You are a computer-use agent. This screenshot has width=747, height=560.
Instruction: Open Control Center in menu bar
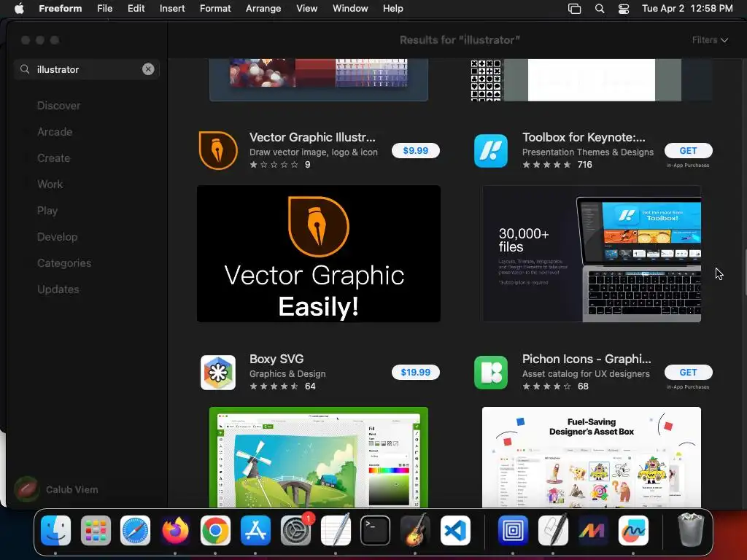point(624,9)
